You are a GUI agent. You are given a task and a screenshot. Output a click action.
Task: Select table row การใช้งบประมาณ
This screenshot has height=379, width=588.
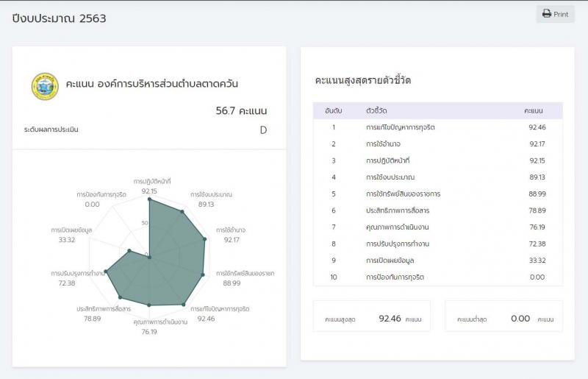click(x=437, y=177)
